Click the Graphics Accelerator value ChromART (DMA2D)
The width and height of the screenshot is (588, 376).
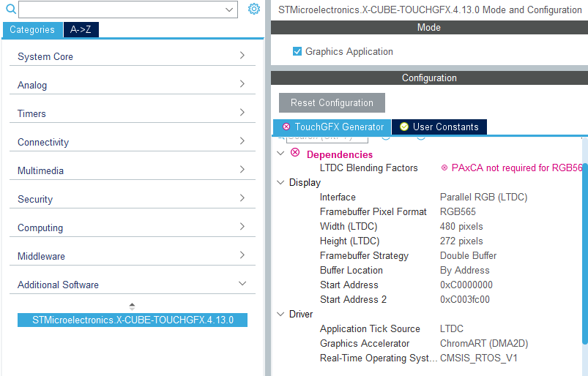click(x=484, y=343)
